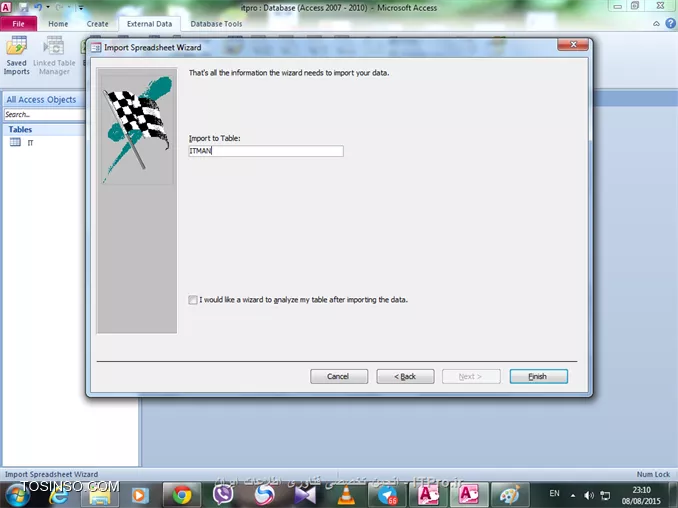Click the navigation pane Search box

click(x=44, y=114)
